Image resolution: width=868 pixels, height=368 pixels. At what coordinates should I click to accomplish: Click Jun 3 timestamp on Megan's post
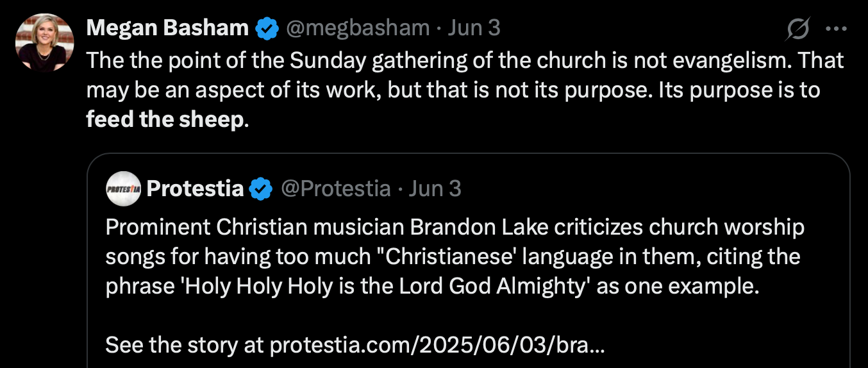(x=474, y=28)
